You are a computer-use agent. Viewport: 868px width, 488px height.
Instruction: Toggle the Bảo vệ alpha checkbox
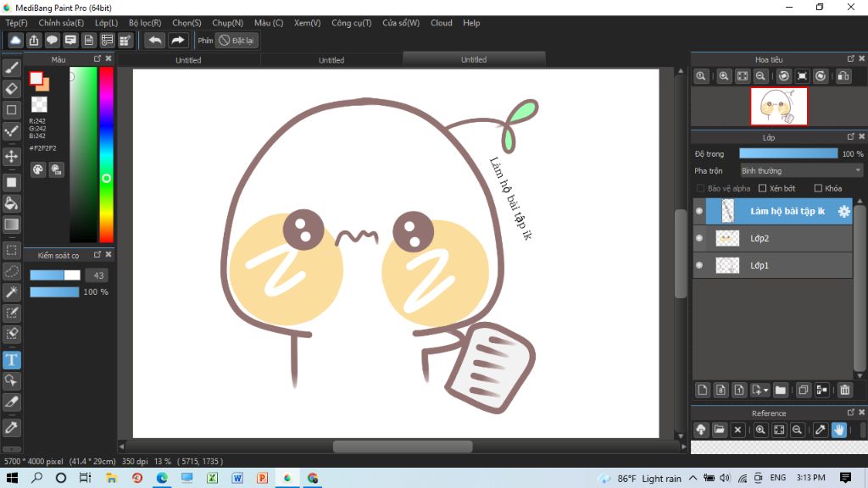click(700, 189)
